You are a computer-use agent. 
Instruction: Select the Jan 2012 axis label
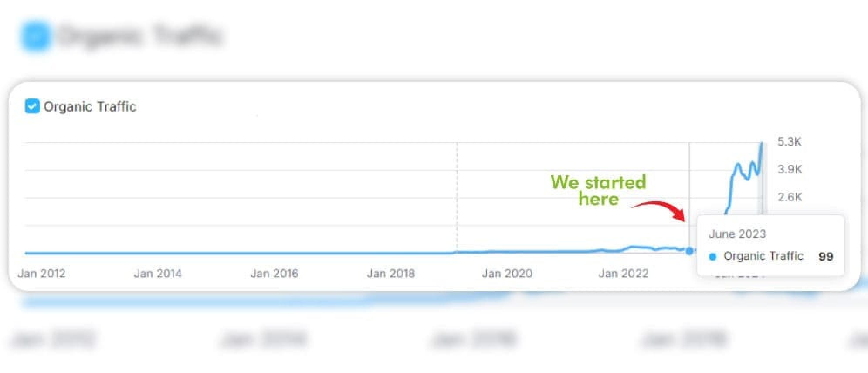tap(42, 274)
